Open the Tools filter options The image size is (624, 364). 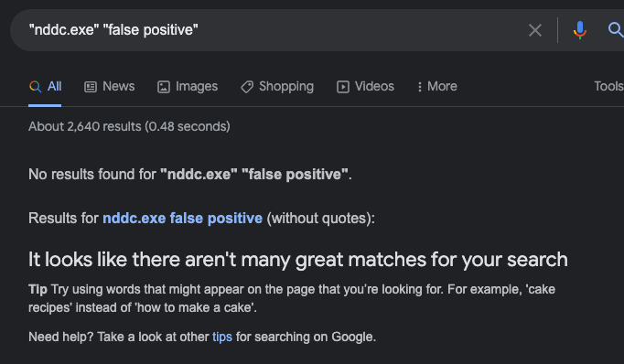(x=608, y=86)
